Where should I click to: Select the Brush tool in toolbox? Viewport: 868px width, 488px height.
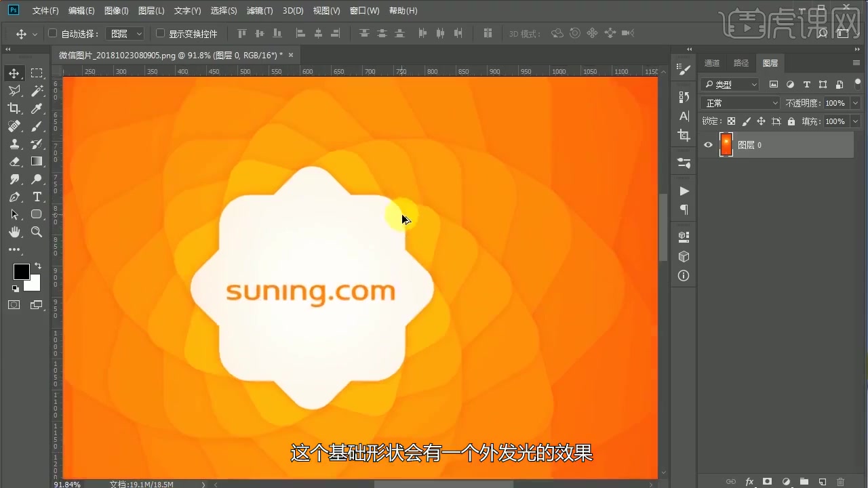37,126
